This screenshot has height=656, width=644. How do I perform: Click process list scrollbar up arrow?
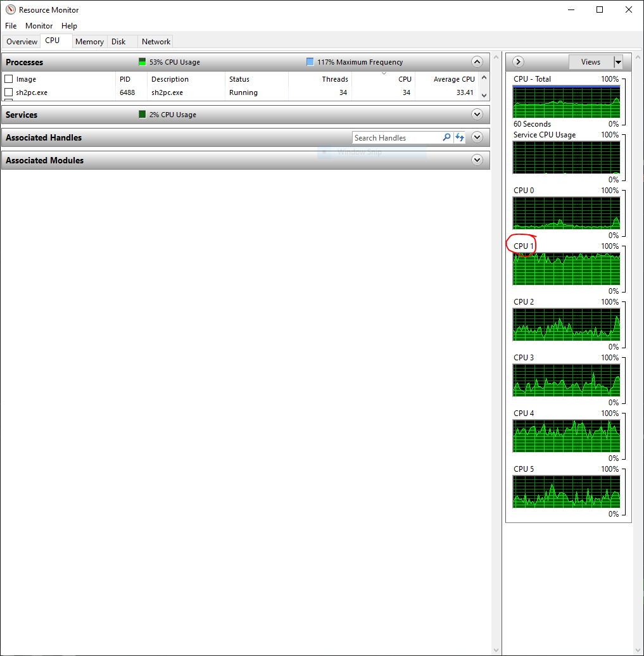tap(484, 78)
